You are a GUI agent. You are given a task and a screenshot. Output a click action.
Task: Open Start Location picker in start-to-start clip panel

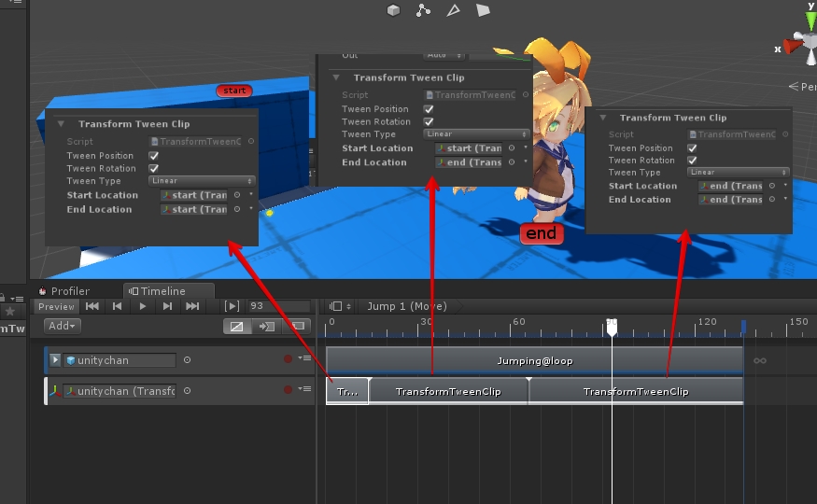tap(237, 195)
